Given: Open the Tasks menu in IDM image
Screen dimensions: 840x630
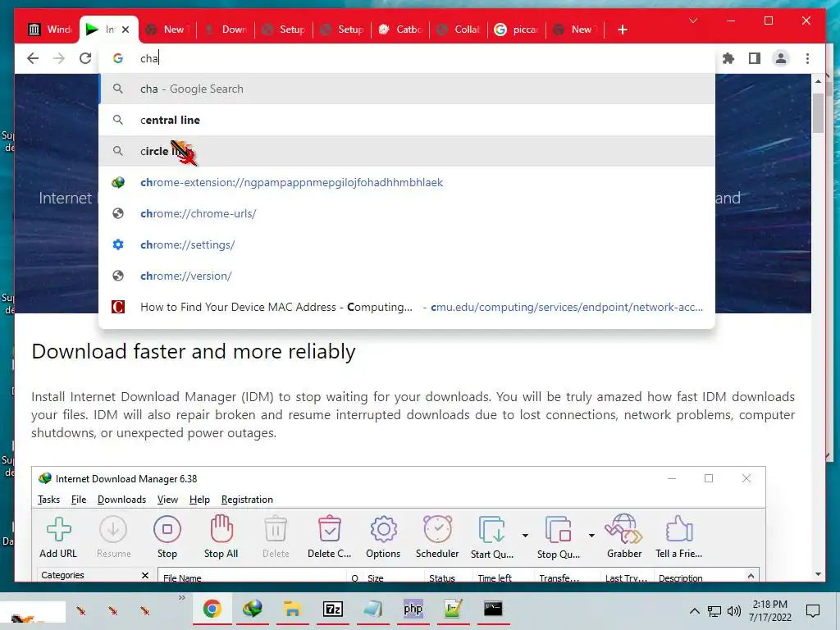Looking at the screenshot, I should [48, 500].
